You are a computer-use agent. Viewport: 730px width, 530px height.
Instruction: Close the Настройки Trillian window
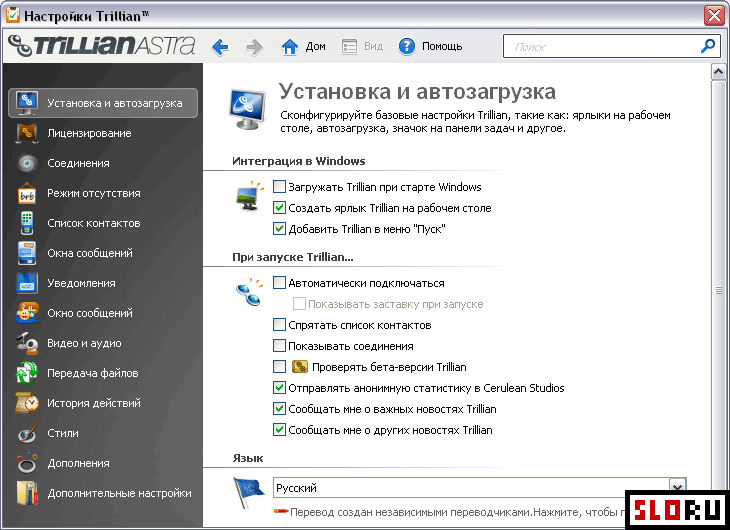coord(714,15)
